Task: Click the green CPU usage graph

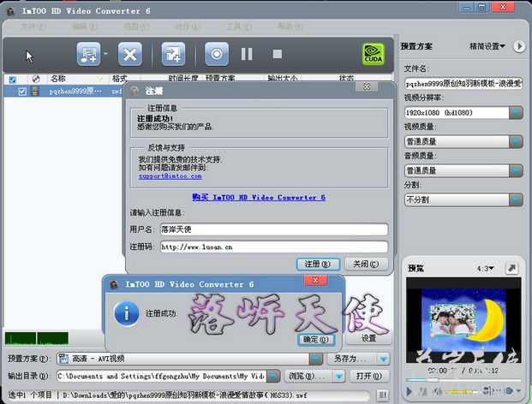Action: point(37,338)
